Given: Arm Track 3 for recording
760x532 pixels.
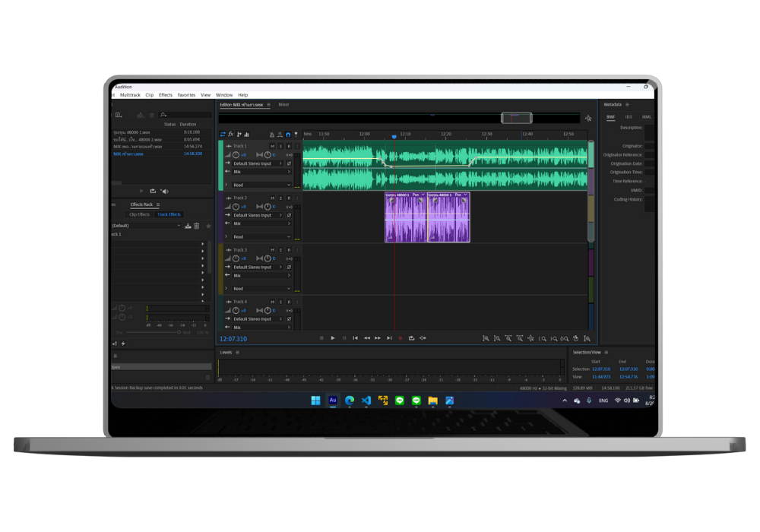Looking at the screenshot, I should 289,249.
